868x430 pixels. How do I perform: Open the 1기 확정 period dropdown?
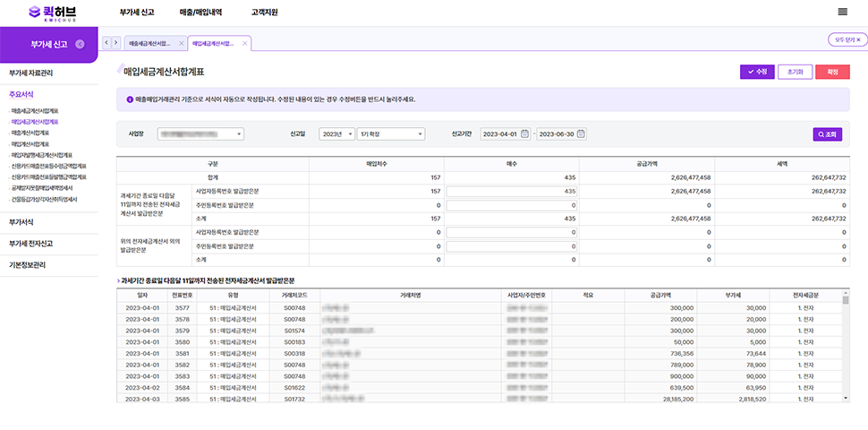click(391, 134)
